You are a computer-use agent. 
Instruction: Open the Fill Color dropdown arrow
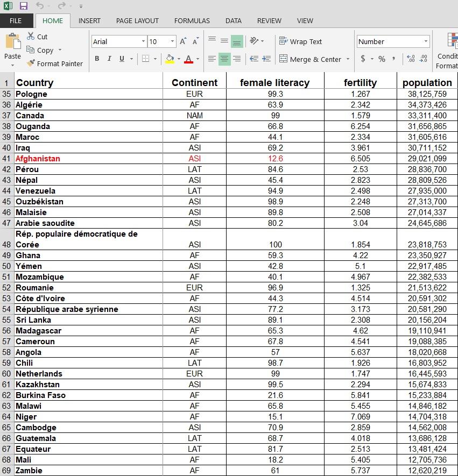[178, 59]
